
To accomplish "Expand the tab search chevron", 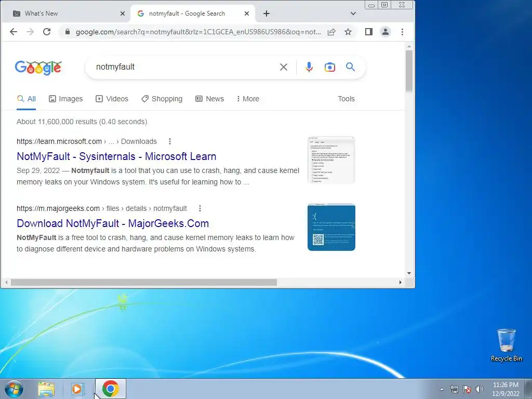I will tap(353, 14).
